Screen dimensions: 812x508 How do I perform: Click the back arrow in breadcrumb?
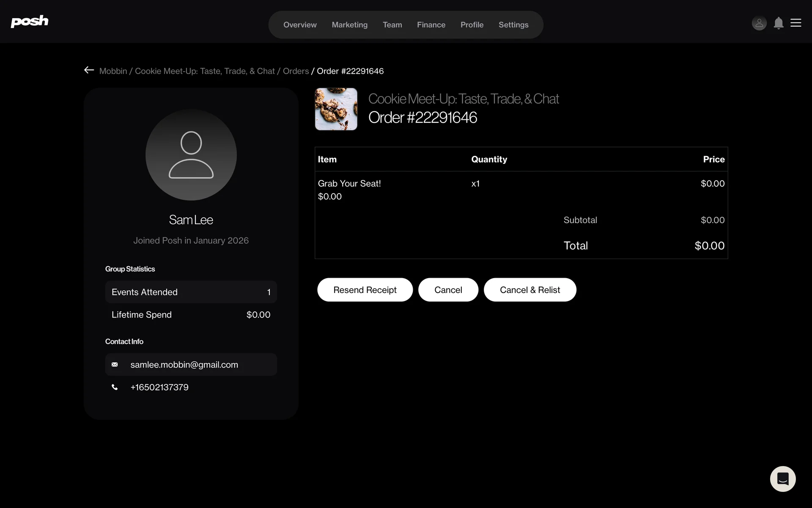pos(89,70)
